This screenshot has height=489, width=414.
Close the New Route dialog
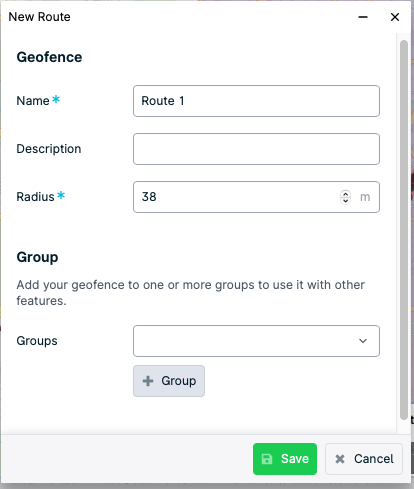(395, 17)
